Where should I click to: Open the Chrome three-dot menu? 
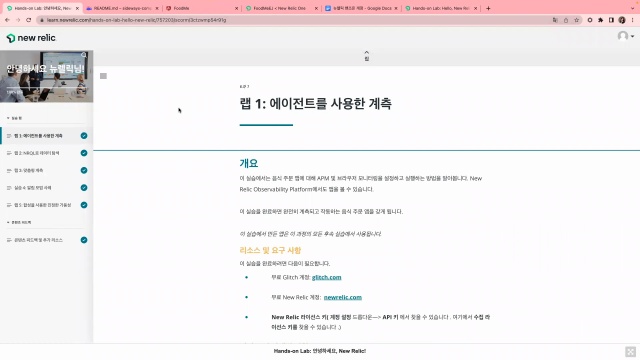(633, 20)
